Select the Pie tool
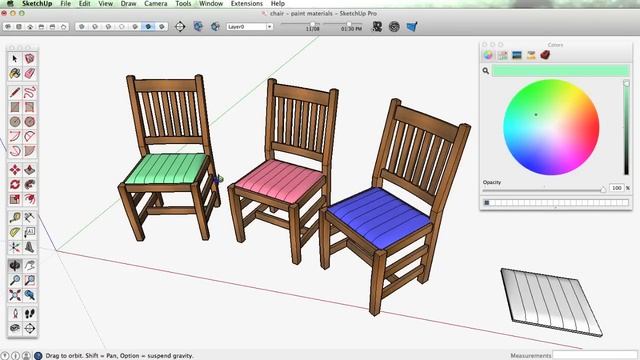640x360 pixels. [29, 151]
